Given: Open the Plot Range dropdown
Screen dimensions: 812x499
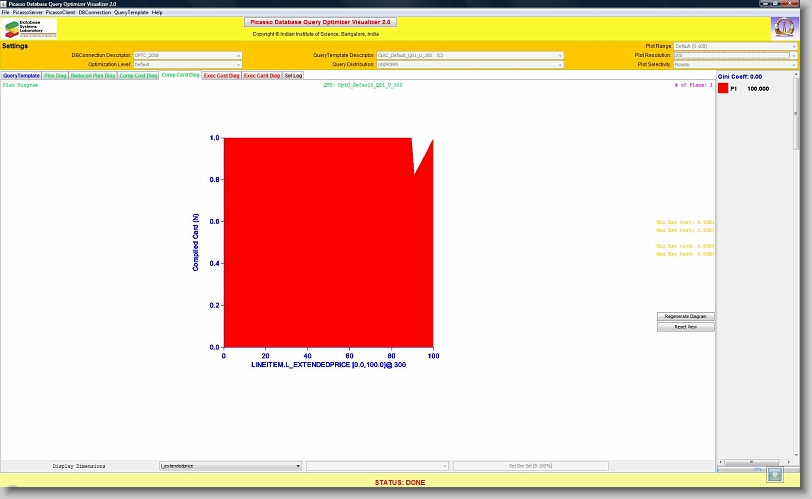Looking at the screenshot, I should coord(735,46).
